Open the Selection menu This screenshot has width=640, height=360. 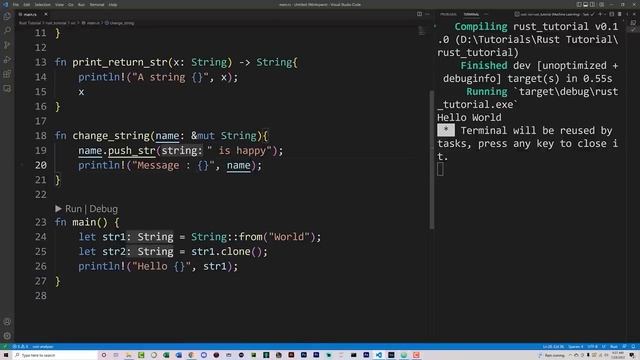click(x=42, y=4)
